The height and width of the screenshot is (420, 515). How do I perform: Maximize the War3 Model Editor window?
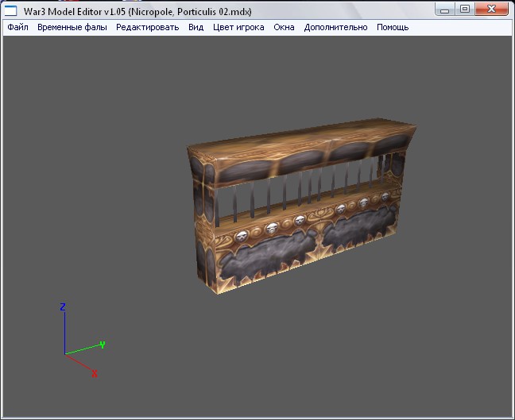click(464, 10)
